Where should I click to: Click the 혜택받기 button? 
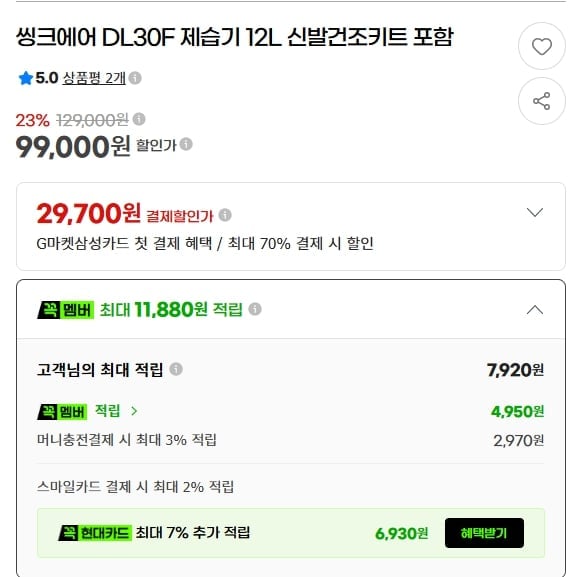[x=484, y=533]
